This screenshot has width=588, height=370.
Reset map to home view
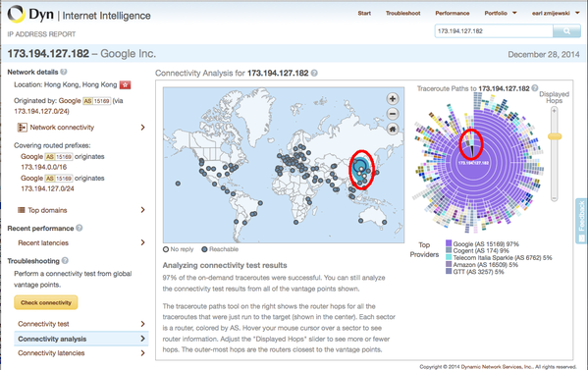coord(393,130)
